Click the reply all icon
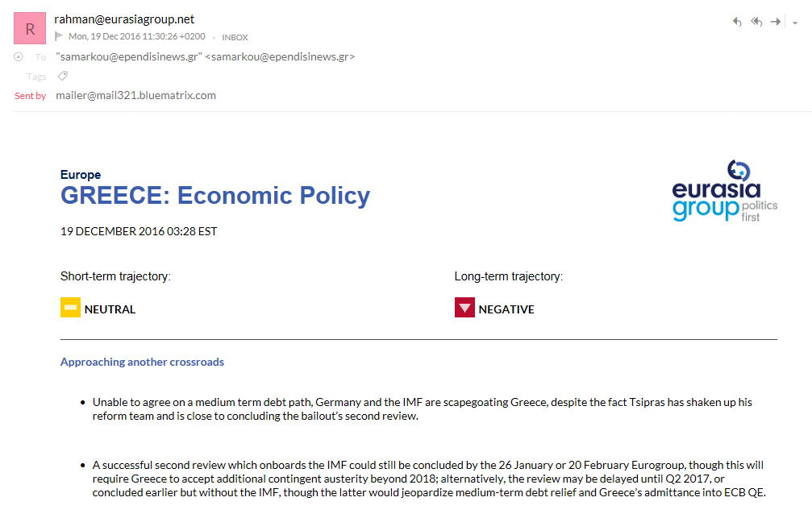The image size is (812, 514). 756,22
